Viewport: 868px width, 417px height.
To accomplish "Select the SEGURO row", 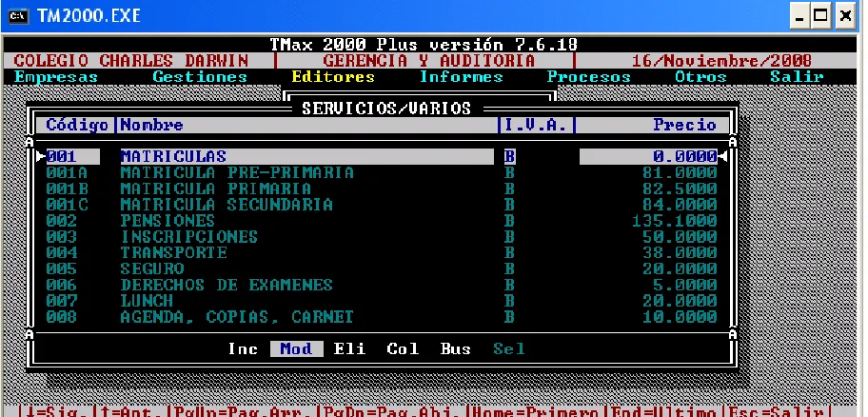I will [382, 269].
